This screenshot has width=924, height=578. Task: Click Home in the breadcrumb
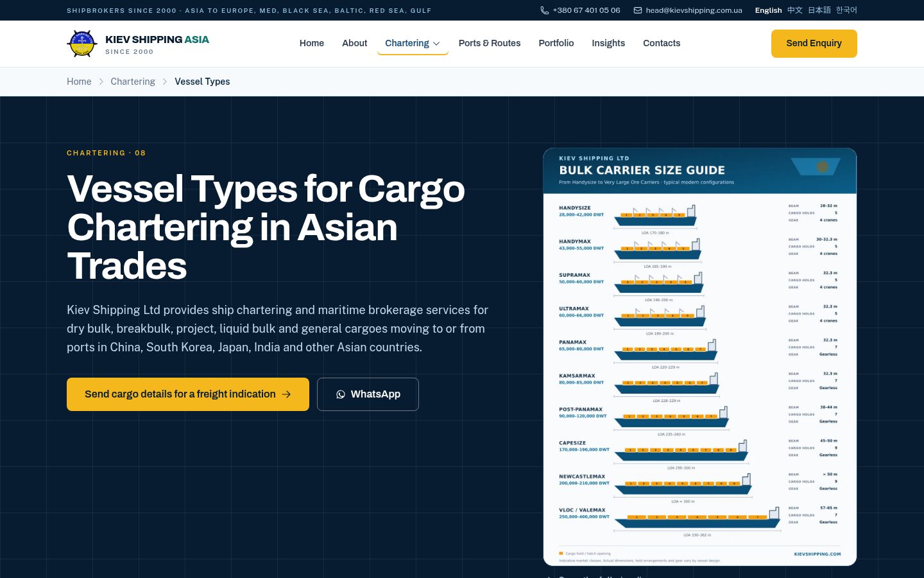[79, 82]
